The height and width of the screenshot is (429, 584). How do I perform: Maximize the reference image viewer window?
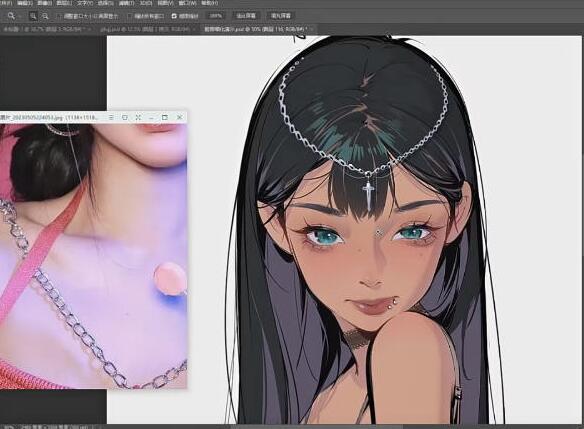click(165, 117)
